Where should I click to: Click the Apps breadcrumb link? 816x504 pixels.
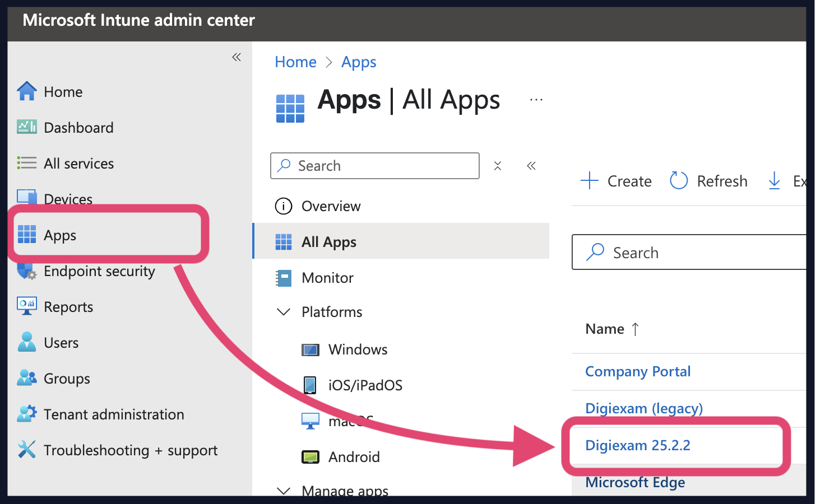(x=359, y=62)
